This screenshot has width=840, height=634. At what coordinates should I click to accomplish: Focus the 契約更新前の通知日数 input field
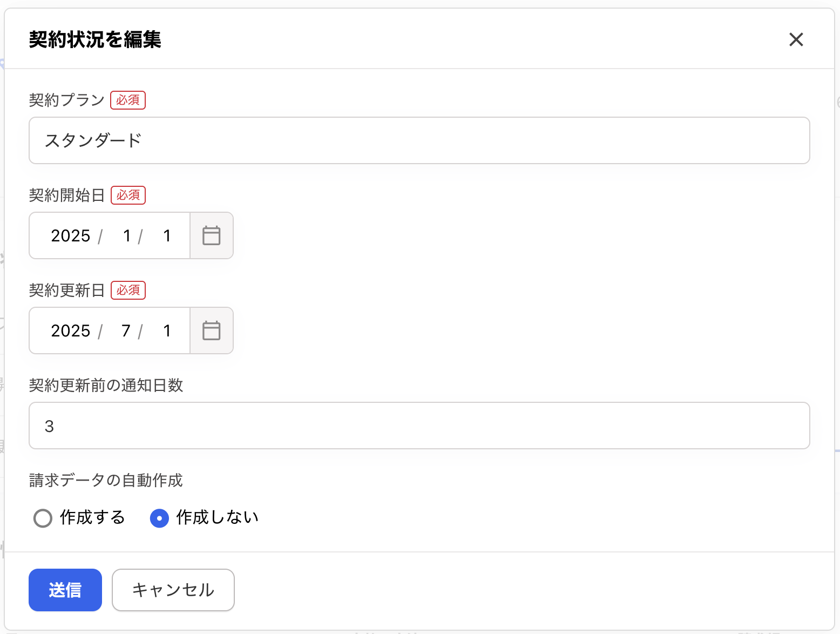pos(419,426)
